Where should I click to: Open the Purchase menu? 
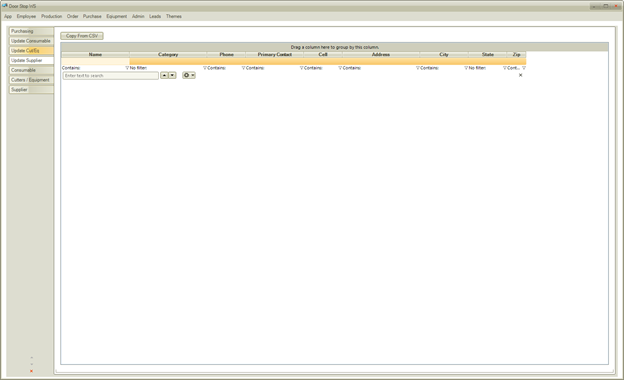click(92, 16)
